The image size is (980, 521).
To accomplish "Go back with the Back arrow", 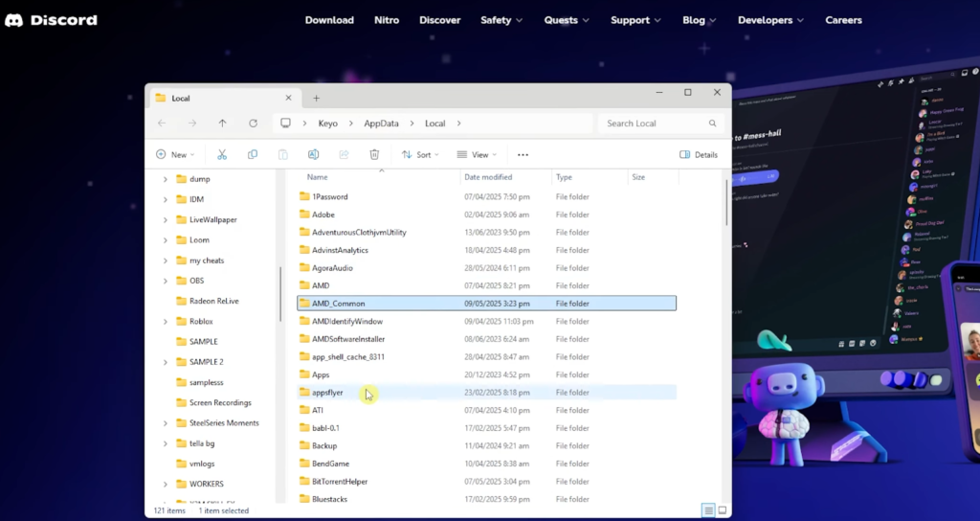I will [x=162, y=124].
